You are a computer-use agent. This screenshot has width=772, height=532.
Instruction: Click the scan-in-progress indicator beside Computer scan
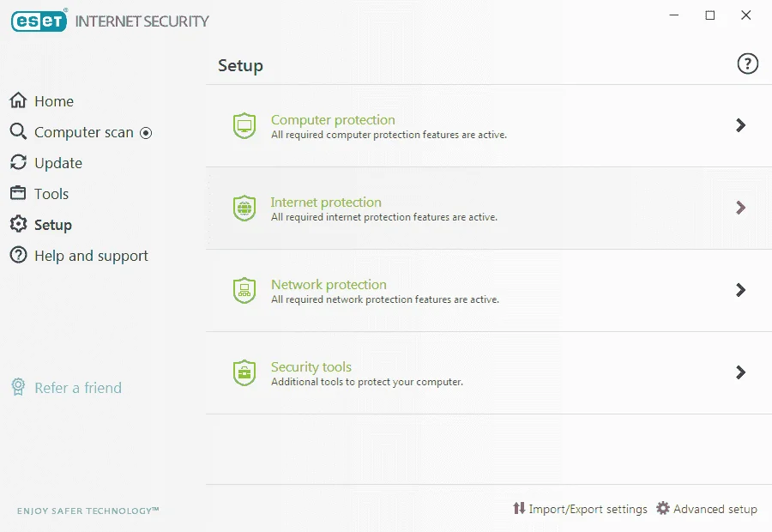146,132
